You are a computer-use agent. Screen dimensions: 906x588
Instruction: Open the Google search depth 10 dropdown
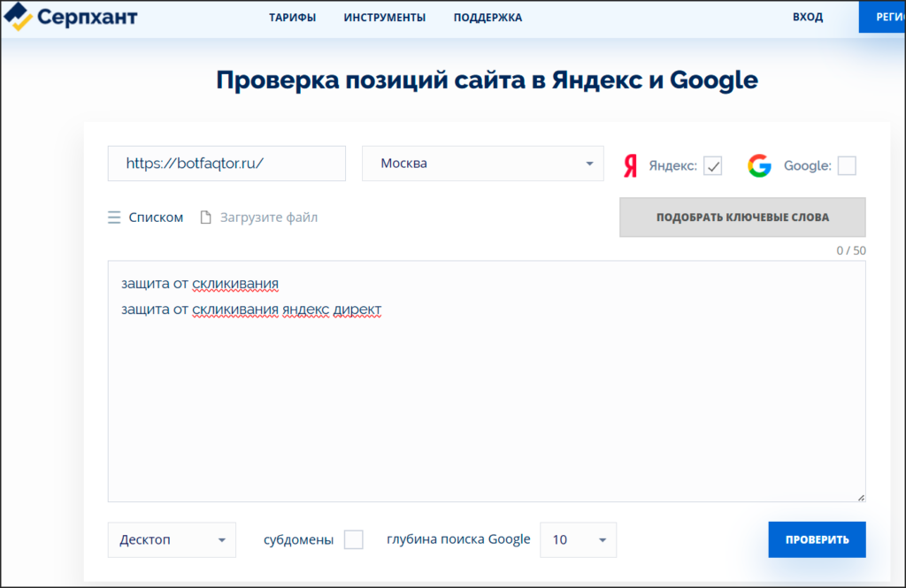578,539
